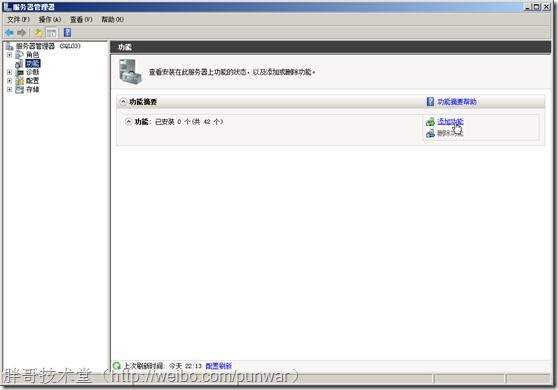Maximize the 服务器管理器 window
Viewport: 558px width, 390px height.
point(537,6)
